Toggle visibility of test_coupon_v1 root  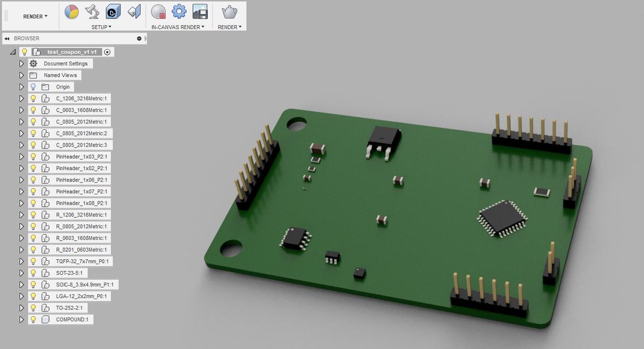pos(24,52)
